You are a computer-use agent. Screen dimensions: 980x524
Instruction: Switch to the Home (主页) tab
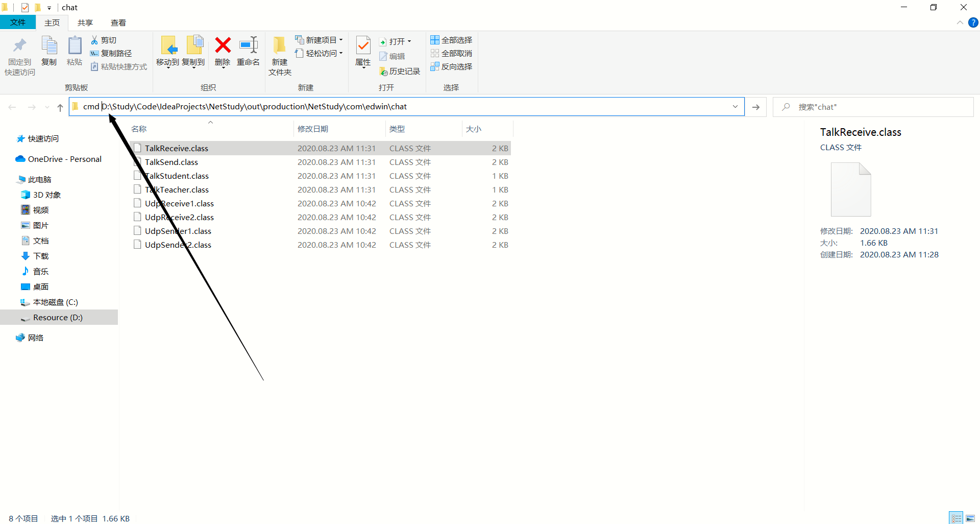coord(52,22)
